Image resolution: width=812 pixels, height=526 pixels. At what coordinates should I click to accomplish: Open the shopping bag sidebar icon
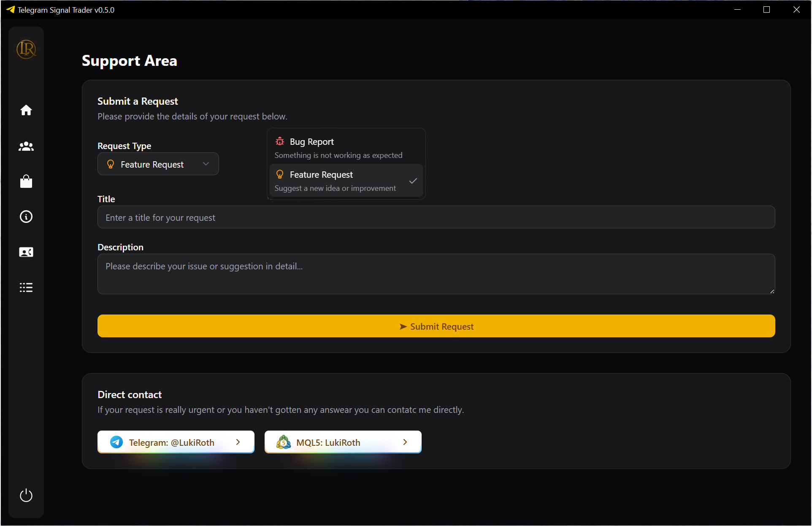(26, 182)
